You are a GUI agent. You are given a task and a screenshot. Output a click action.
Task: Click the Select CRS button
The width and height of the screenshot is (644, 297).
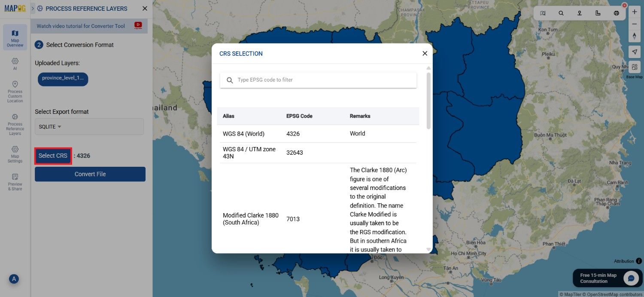[x=53, y=156]
